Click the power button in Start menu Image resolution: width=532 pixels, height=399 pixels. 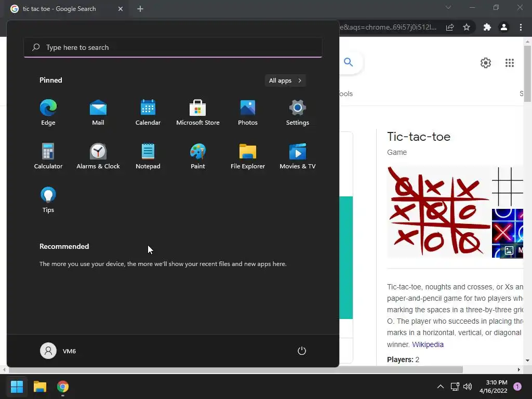[302, 351]
